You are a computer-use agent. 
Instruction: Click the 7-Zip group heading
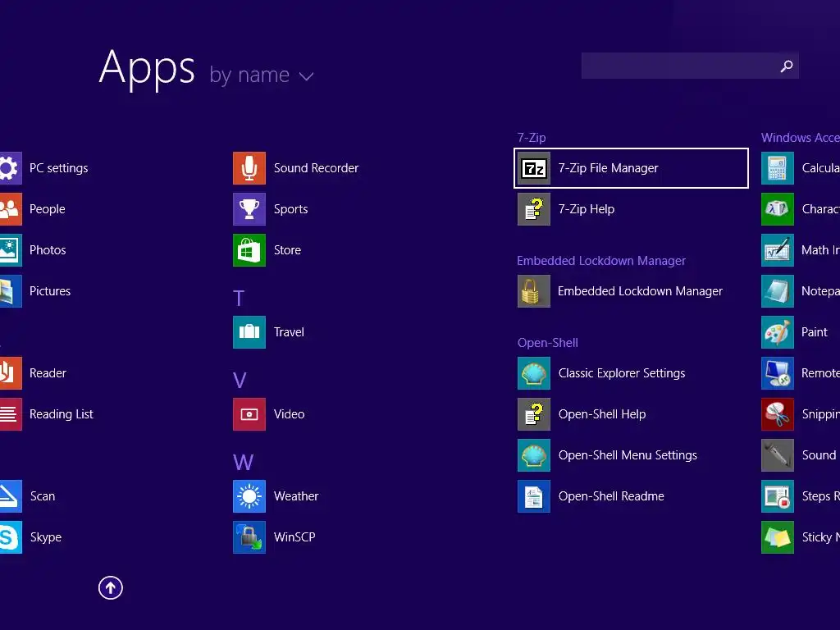532,138
